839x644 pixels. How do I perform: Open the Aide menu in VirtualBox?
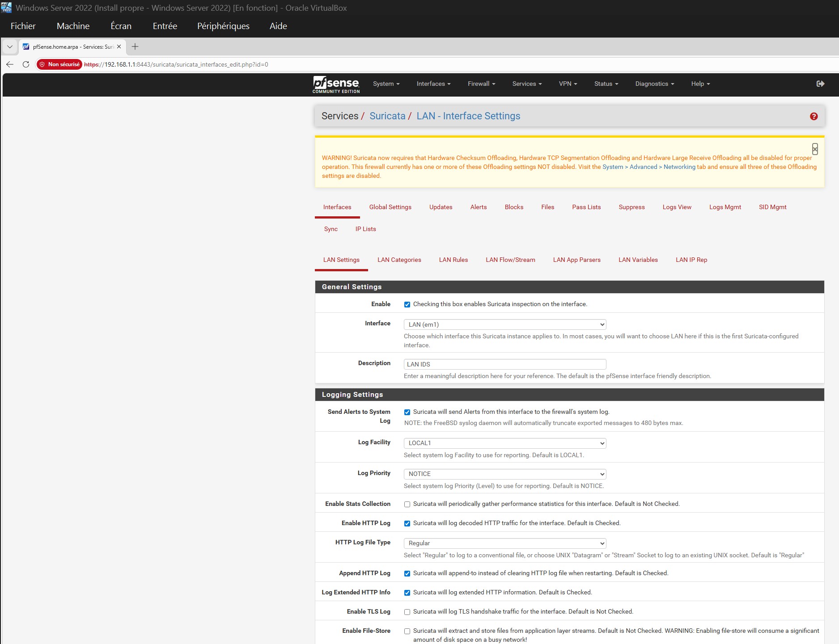pyautogui.click(x=278, y=26)
